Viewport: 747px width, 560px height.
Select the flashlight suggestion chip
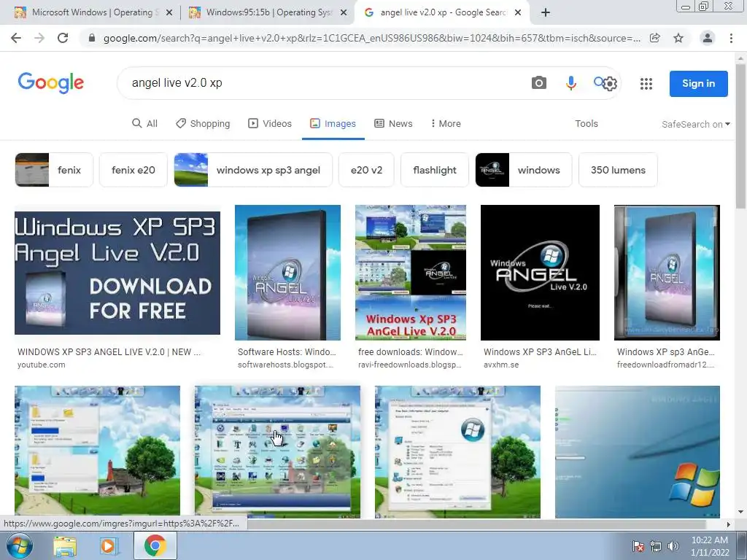pos(435,170)
